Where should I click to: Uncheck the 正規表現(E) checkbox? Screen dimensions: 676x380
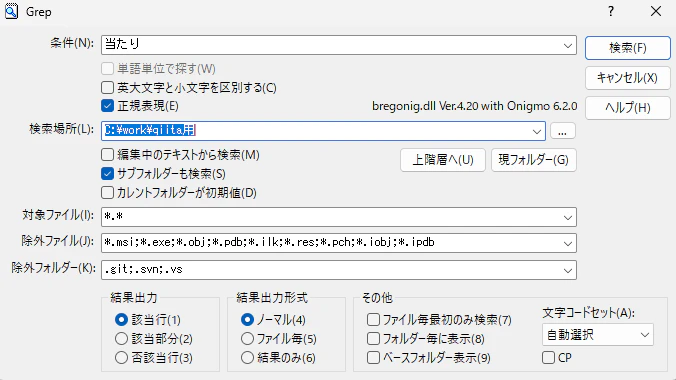[x=107, y=106]
